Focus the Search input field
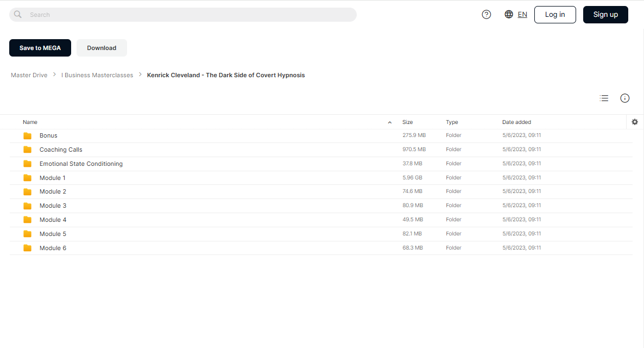644x348 pixels. [x=183, y=14]
